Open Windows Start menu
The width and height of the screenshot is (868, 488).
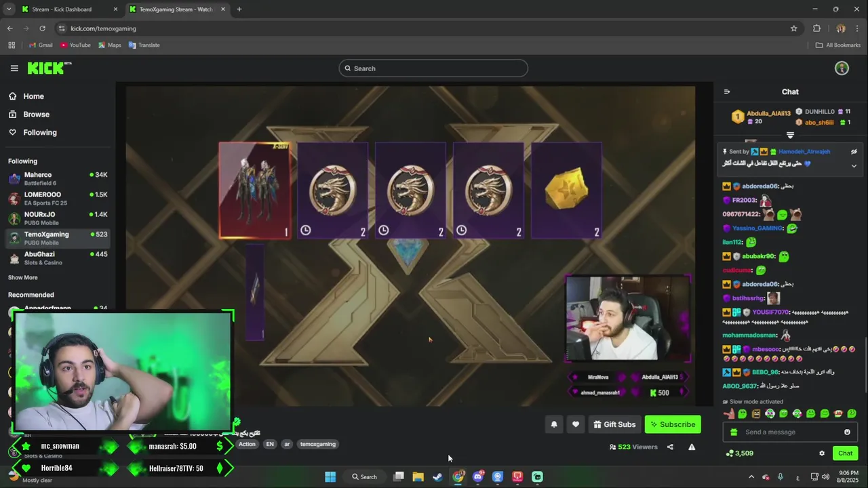pyautogui.click(x=330, y=476)
